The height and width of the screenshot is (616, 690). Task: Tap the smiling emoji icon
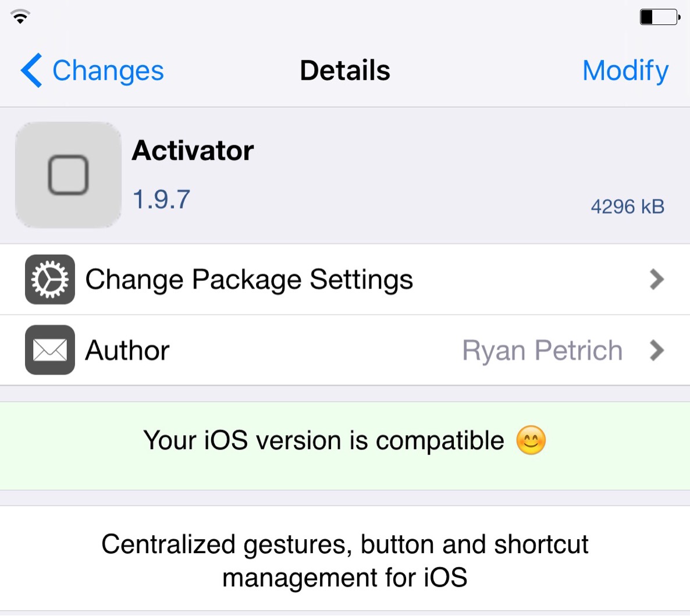[531, 440]
